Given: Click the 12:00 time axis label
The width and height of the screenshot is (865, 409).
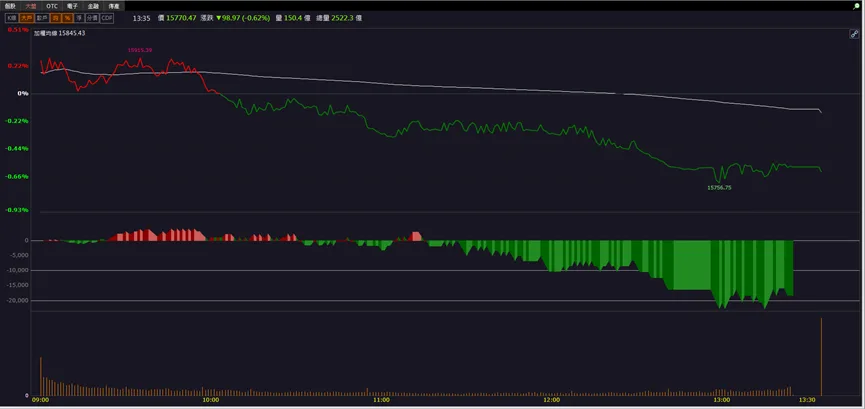Looking at the screenshot, I should [552, 400].
